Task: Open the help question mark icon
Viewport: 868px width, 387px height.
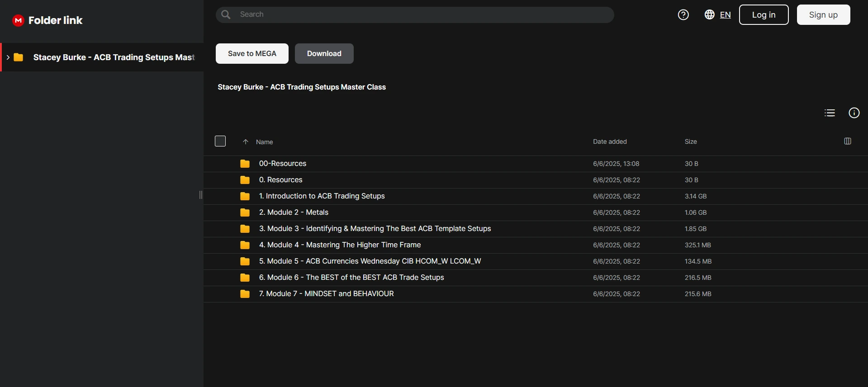Action: click(x=683, y=15)
